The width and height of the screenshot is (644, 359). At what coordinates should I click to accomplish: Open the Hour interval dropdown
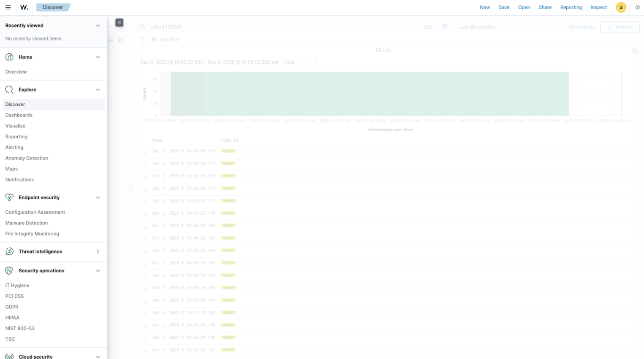pyautogui.click(x=300, y=62)
